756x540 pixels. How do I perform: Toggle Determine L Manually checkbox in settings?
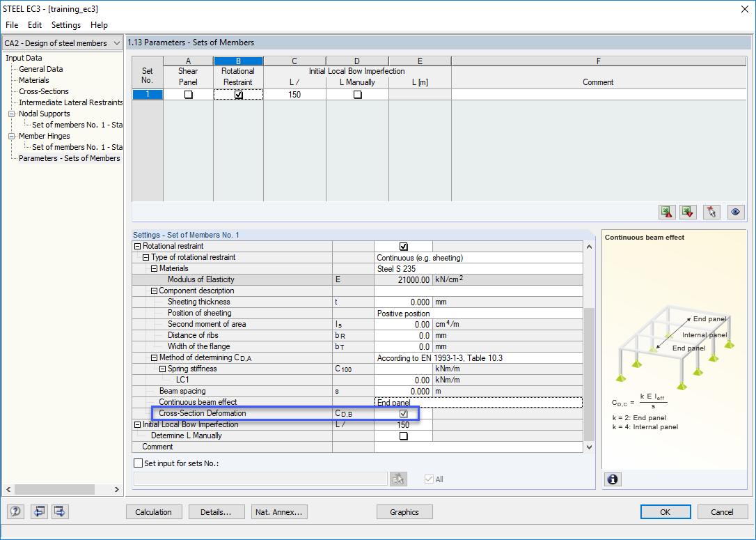pos(403,436)
